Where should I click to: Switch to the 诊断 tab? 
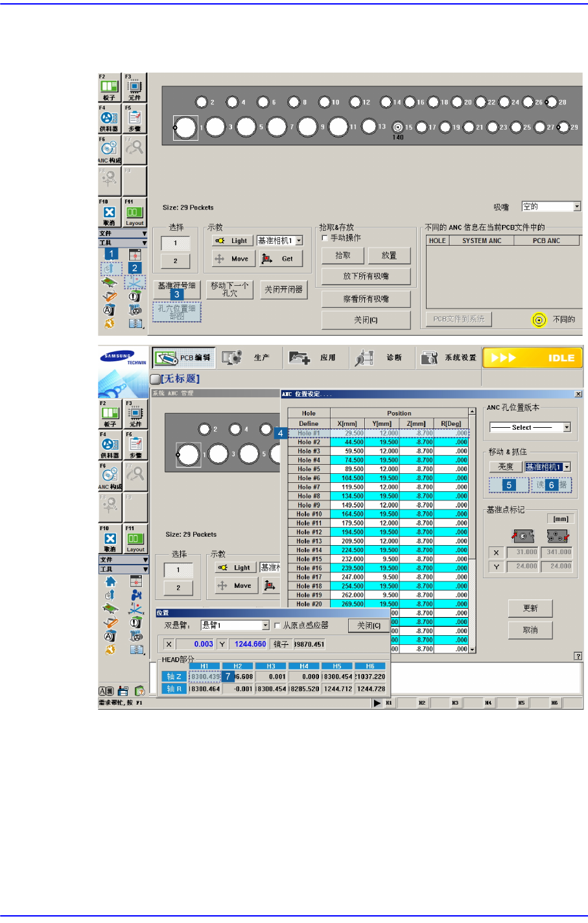click(x=381, y=357)
